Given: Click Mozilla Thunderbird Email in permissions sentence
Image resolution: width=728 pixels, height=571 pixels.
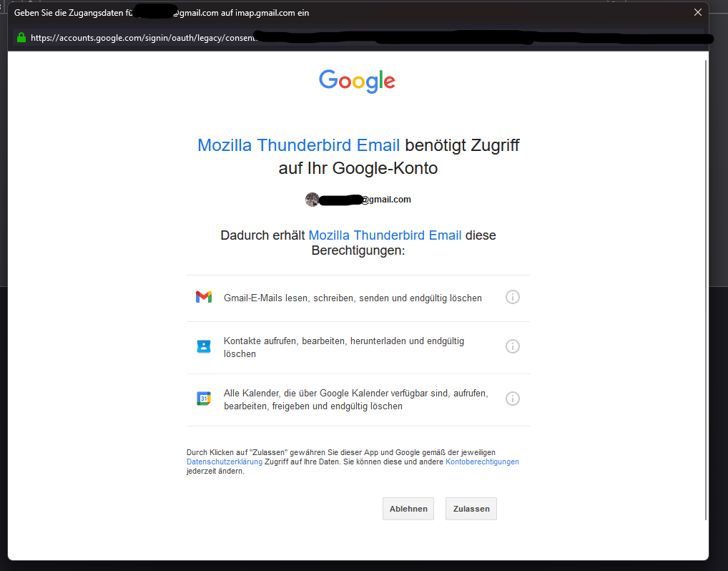Looking at the screenshot, I should pyautogui.click(x=385, y=235).
